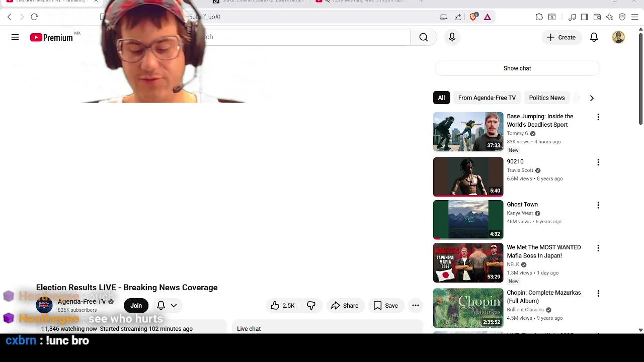Click the install app icon in address bar
Screen dimensions: 644x362
pos(443,17)
